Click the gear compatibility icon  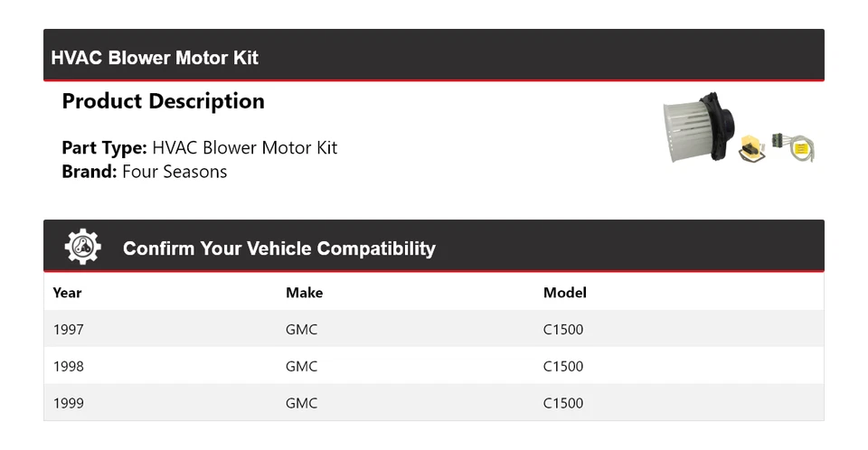tap(83, 247)
